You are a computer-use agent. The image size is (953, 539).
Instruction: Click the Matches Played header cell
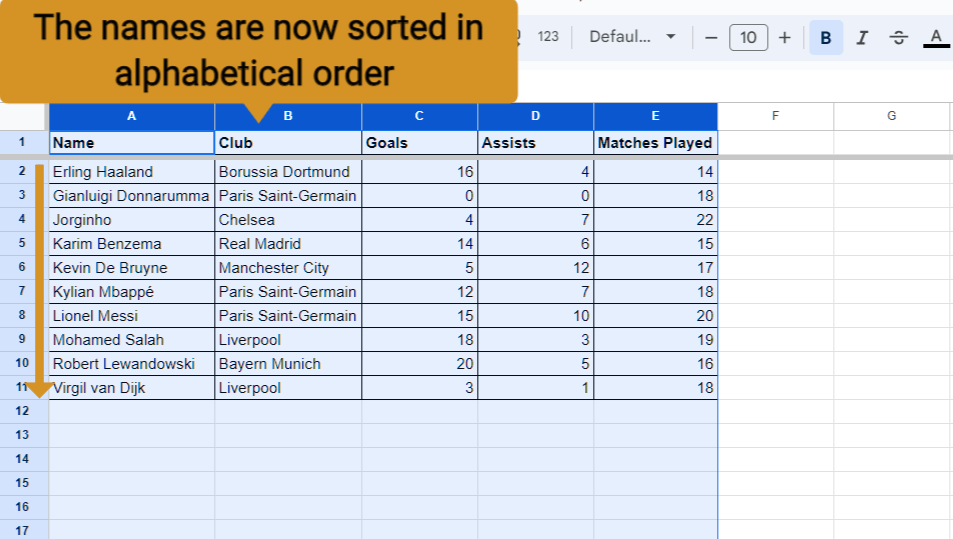655,143
